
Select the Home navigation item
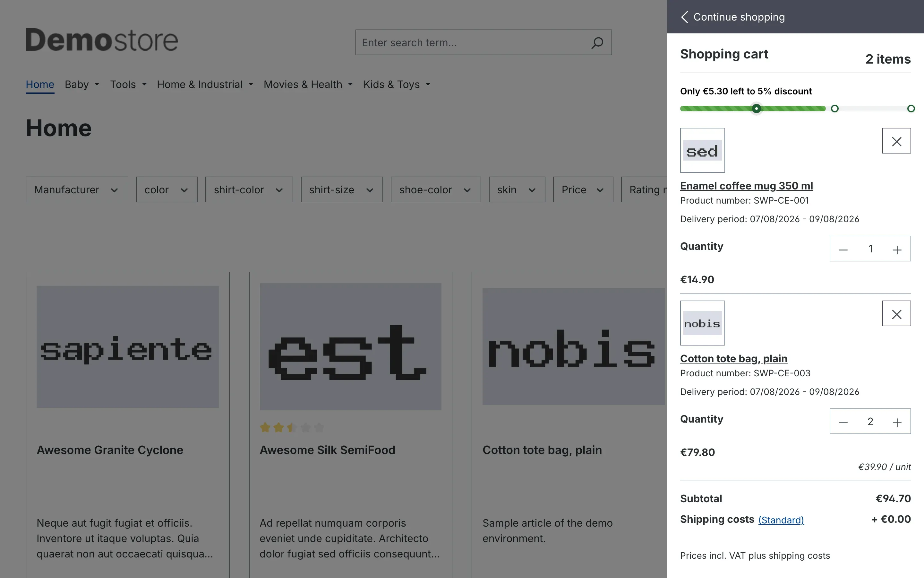click(x=40, y=84)
